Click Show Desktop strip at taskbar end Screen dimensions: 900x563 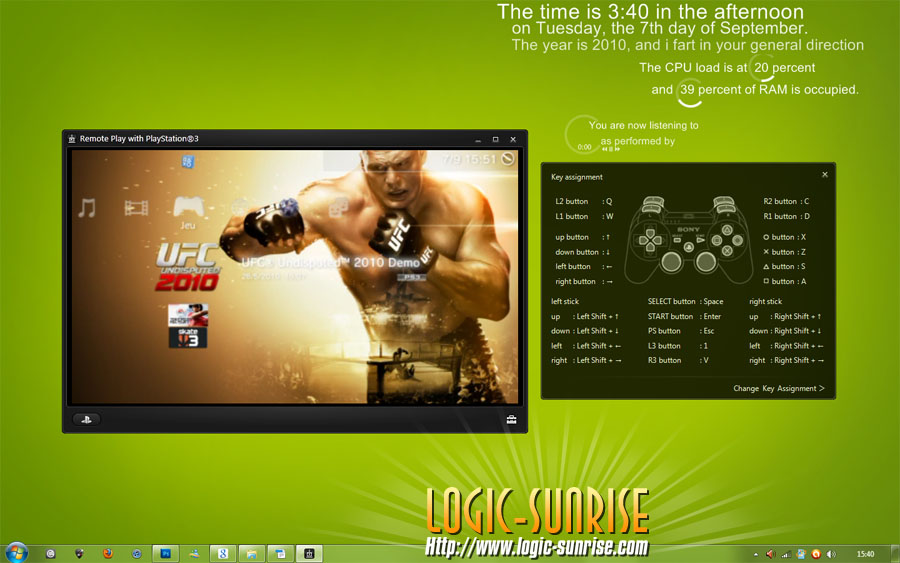895,553
